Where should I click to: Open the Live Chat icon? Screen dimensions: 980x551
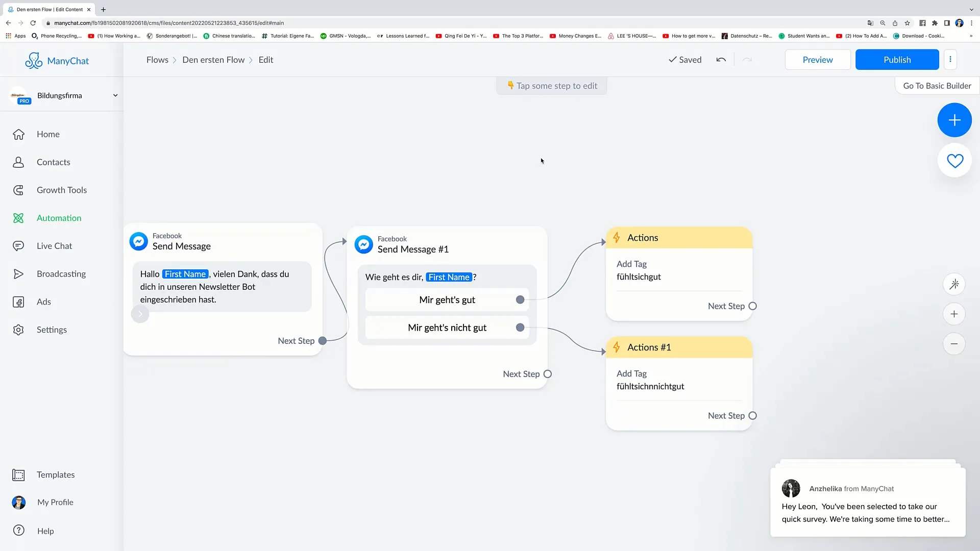tap(18, 246)
